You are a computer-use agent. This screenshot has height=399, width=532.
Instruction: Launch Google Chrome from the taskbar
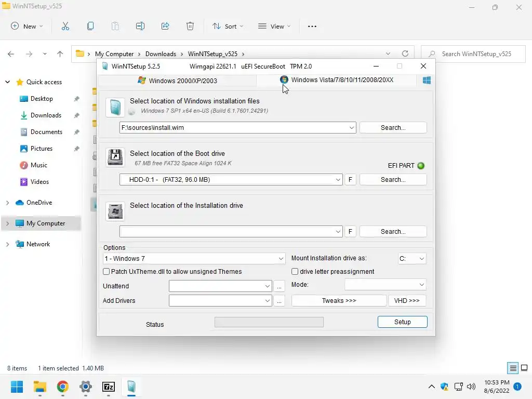[x=62, y=387]
